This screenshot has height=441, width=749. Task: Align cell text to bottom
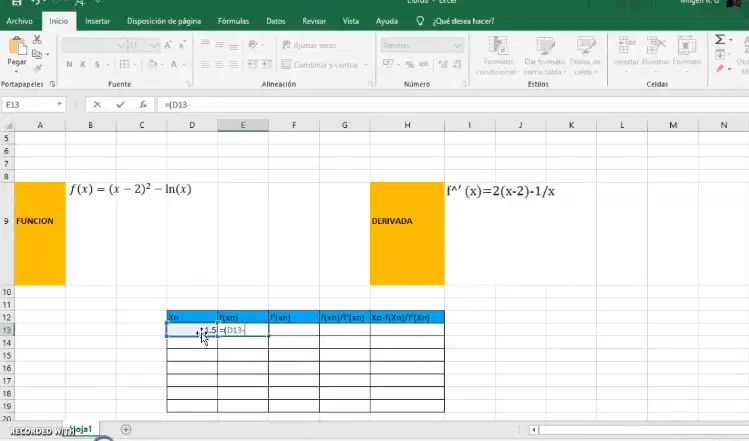[x=234, y=45]
